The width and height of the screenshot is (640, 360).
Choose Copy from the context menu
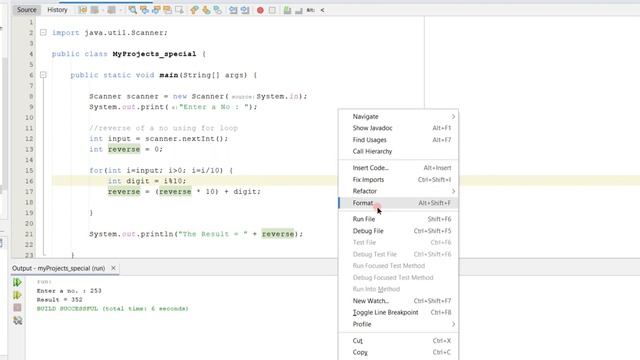(399, 352)
